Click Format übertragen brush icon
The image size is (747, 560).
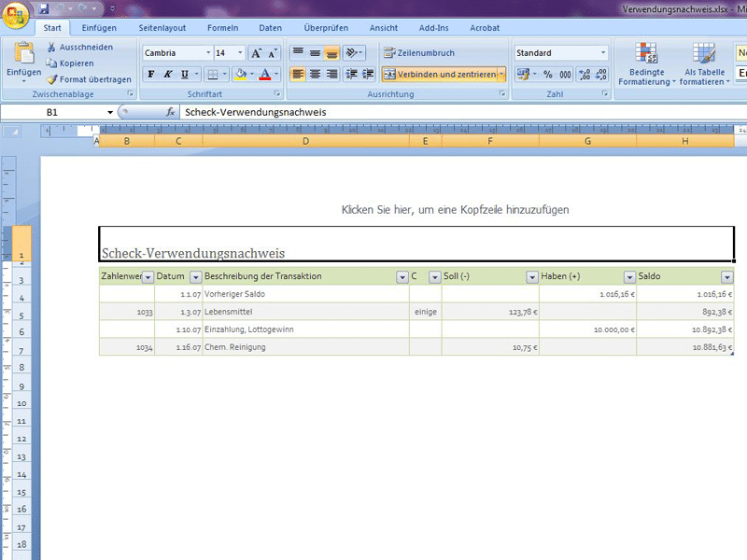(51, 79)
